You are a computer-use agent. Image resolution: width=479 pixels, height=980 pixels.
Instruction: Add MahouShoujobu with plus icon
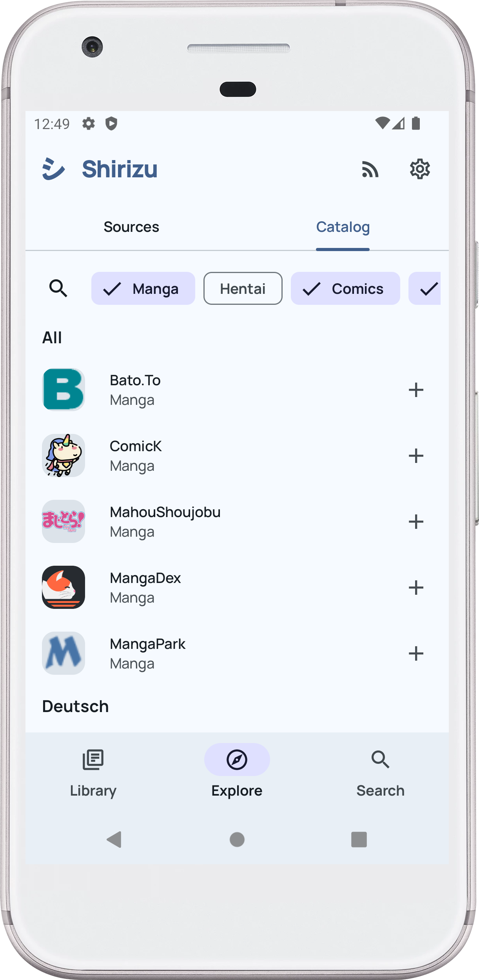point(415,522)
